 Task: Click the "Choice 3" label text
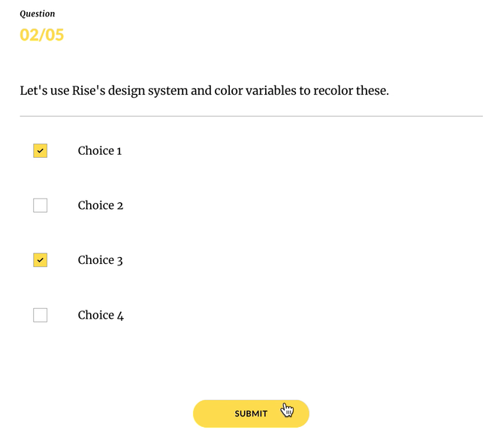(100, 260)
